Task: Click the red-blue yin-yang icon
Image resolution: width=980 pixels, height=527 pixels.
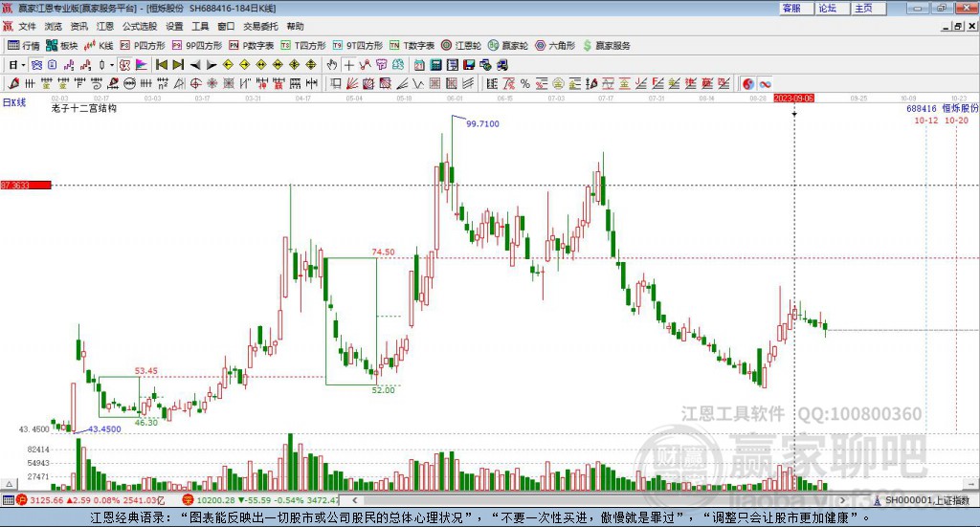Action: [x=748, y=83]
